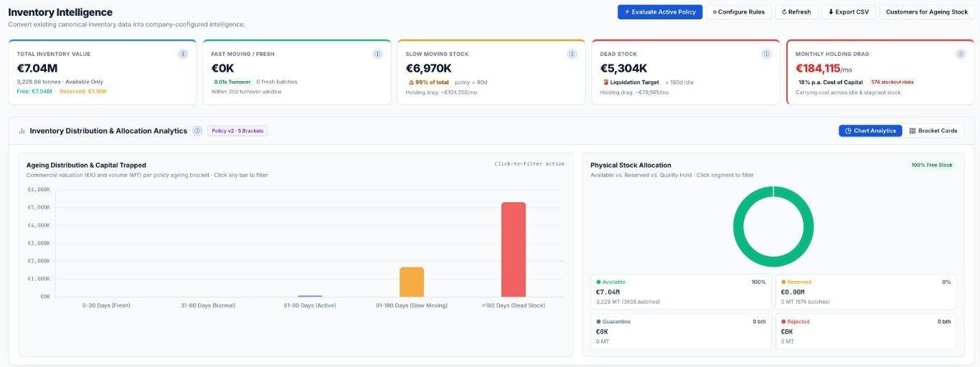Click the Inventory Intelligence page title

tap(60, 12)
